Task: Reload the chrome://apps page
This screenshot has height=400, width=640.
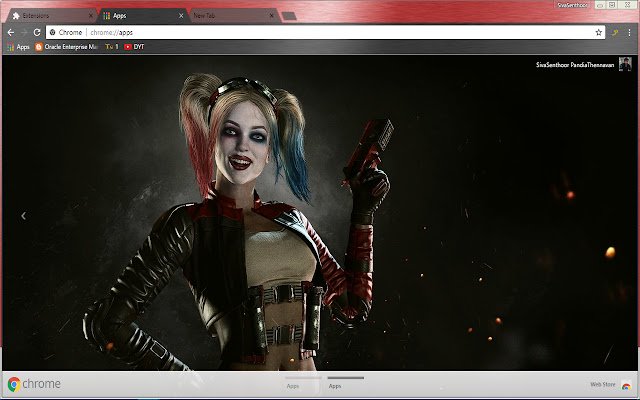Action: pyautogui.click(x=37, y=32)
